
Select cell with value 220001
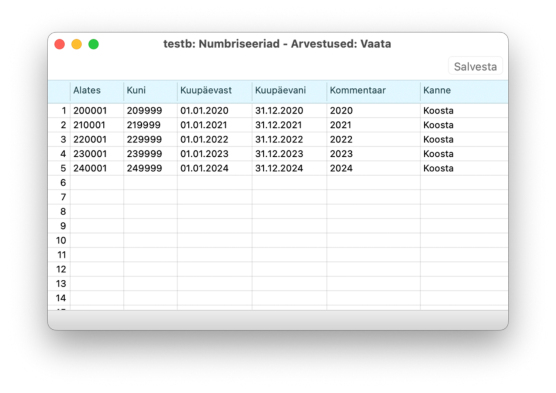[97, 139]
